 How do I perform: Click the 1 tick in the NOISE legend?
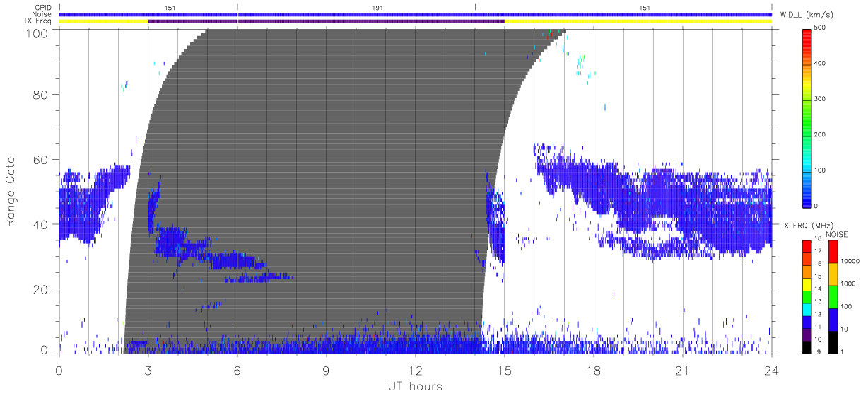click(x=843, y=351)
